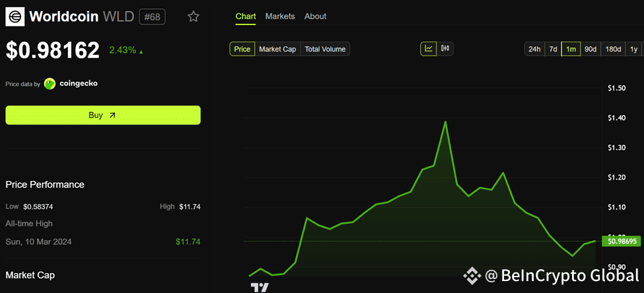The width and height of the screenshot is (644, 293).
Task: Click the Sun, 10 Mar 2024 date
Action: point(38,241)
